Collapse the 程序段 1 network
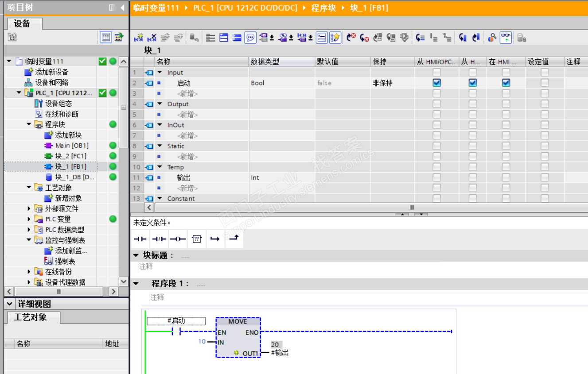Image resolution: width=588 pixels, height=374 pixels. point(136,284)
